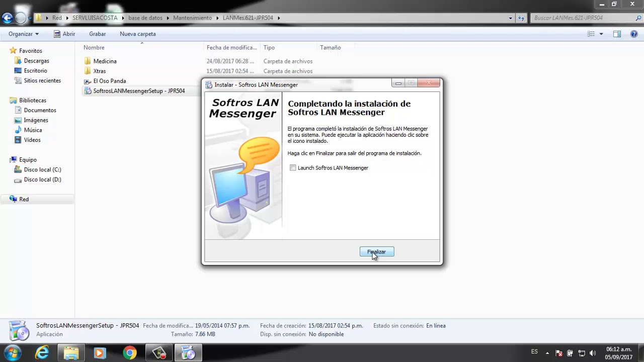644x362 pixels.
Task: Open Equipo in navigation pane
Action: [x=28, y=160]
